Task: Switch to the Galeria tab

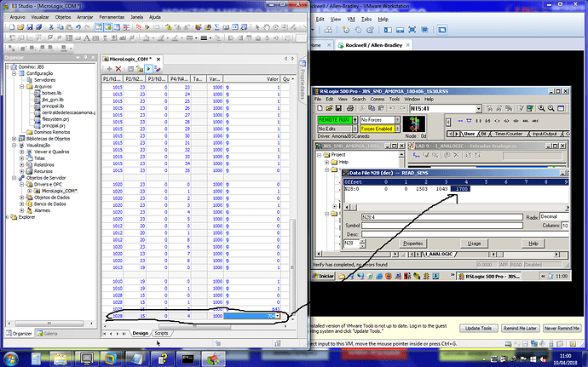Action: pos(47,333)
